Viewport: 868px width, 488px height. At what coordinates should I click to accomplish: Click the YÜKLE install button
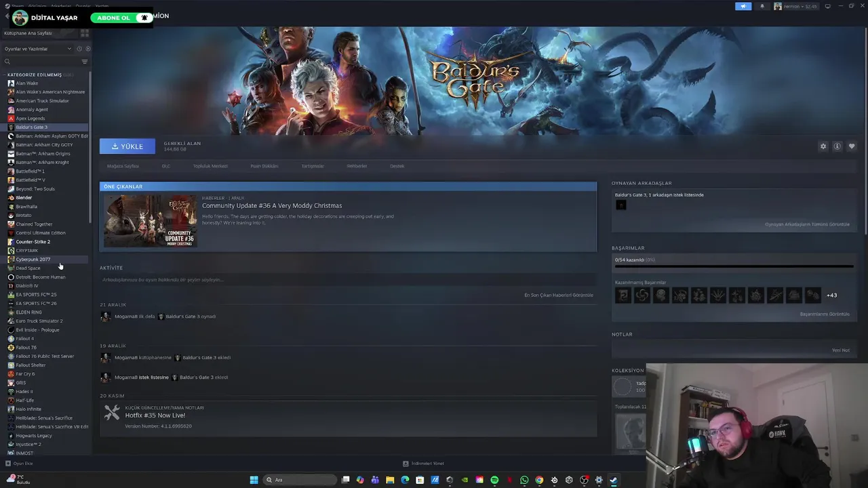127,146
